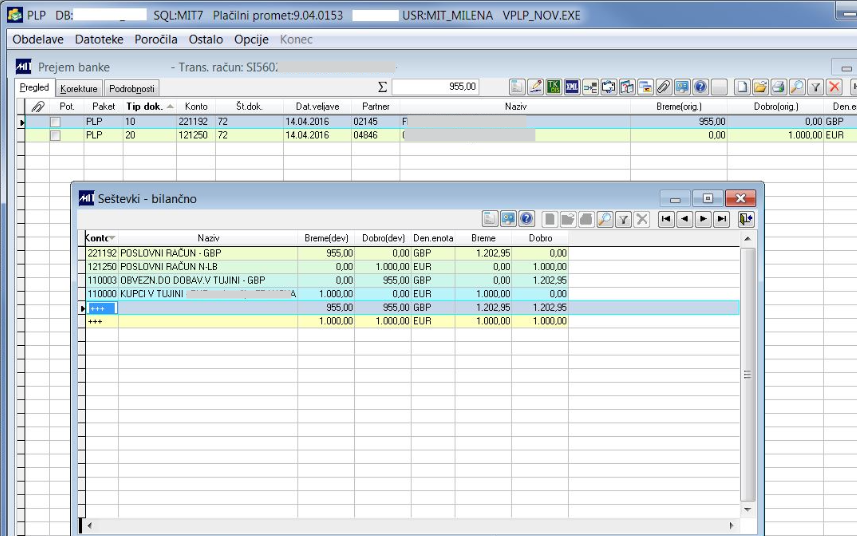Viewport: 857px width, 536px height.
Task: Tick the Pot. checkbox for row 121250
Action: click(x=55, y=135)
